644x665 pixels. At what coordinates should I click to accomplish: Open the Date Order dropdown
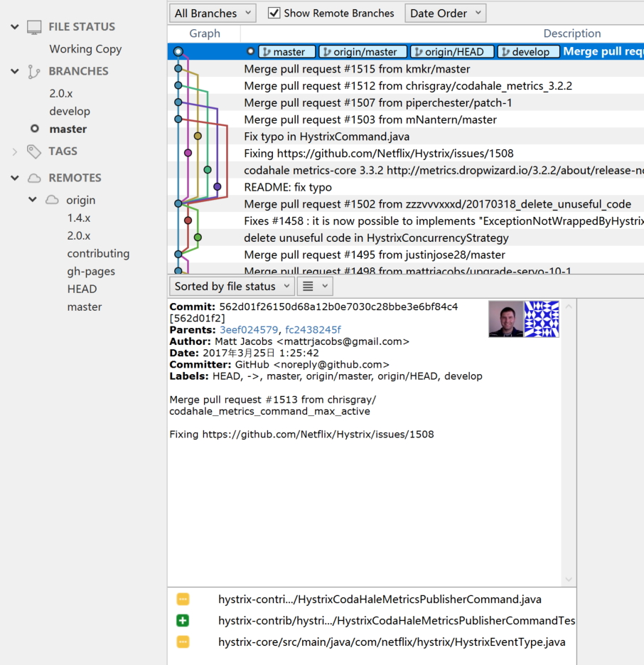coord(445,13)
